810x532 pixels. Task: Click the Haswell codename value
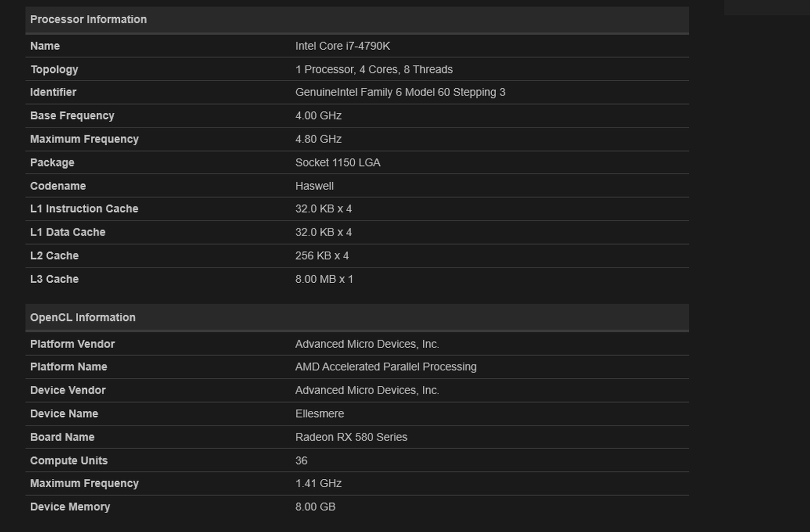click(314, 186)
